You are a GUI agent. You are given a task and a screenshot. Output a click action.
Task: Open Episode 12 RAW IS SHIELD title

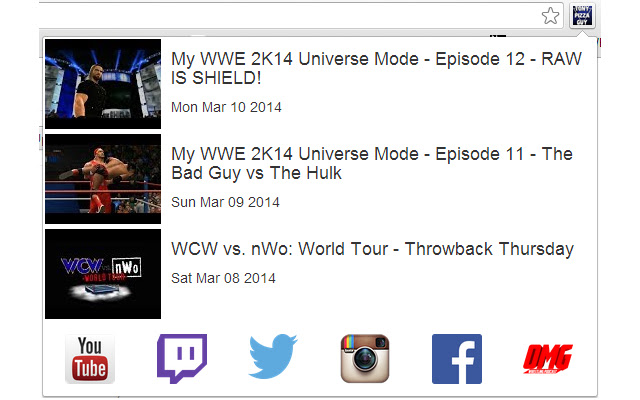(x=376, y=68)
